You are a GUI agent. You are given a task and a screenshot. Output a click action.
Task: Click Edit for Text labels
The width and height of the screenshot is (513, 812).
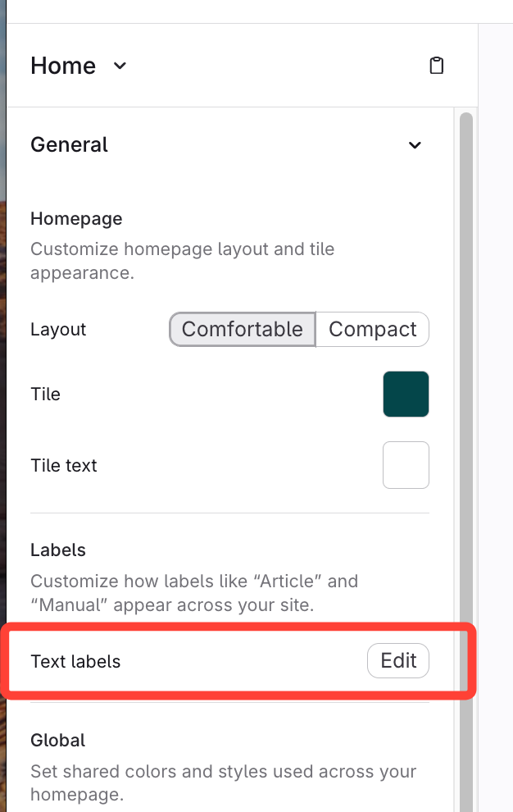(398, 661)
